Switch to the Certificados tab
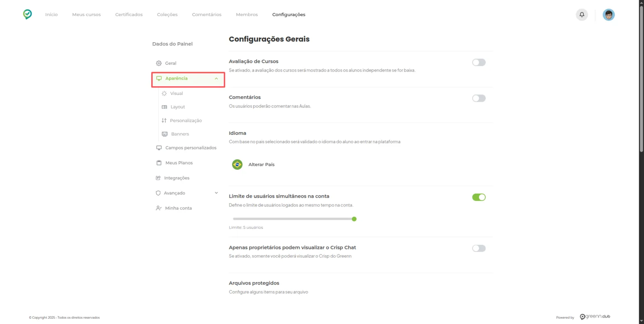 coord(129,14)
